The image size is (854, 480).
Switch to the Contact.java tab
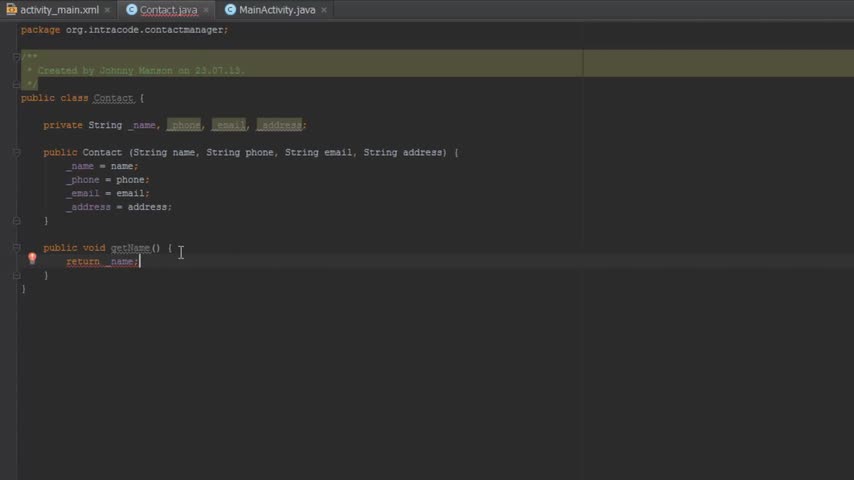click(168, 10)
